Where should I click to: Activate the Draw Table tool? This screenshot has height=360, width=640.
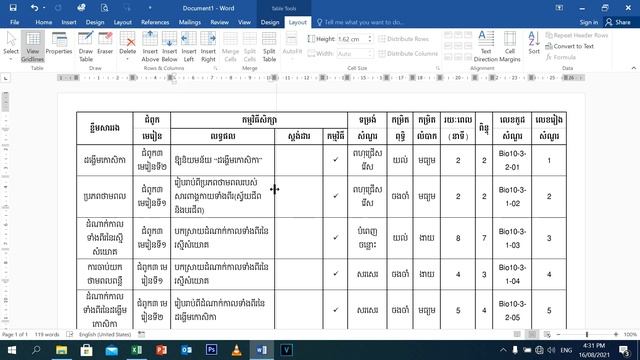pyautogui.click(x=86, y=47)
